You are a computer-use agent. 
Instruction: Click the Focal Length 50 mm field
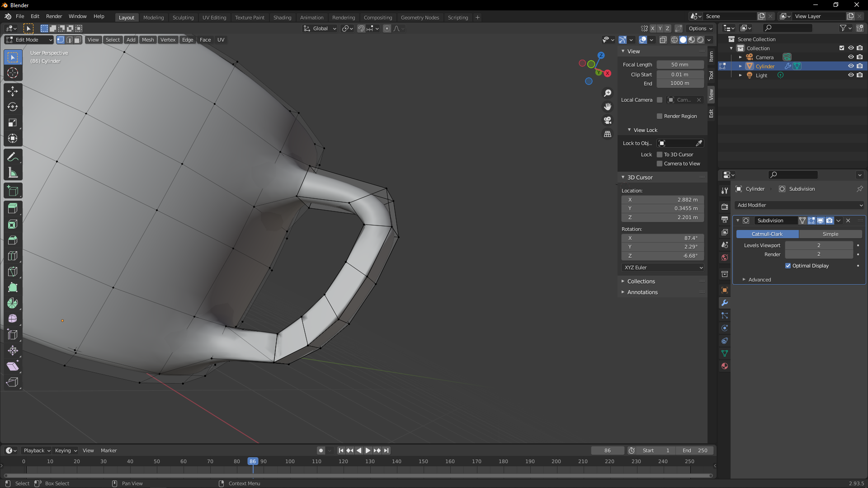[x=679, y=65]
